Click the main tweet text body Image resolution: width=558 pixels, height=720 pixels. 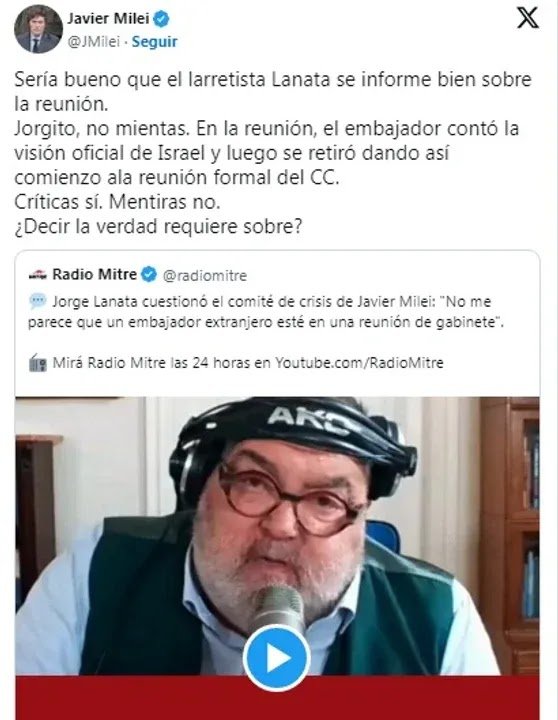pos(273,153)
